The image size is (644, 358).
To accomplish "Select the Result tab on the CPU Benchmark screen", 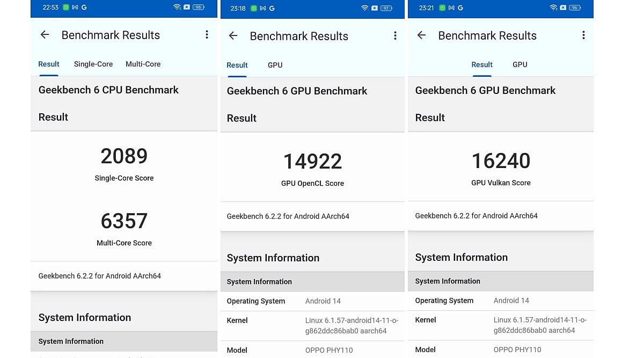I will (49, 64).
